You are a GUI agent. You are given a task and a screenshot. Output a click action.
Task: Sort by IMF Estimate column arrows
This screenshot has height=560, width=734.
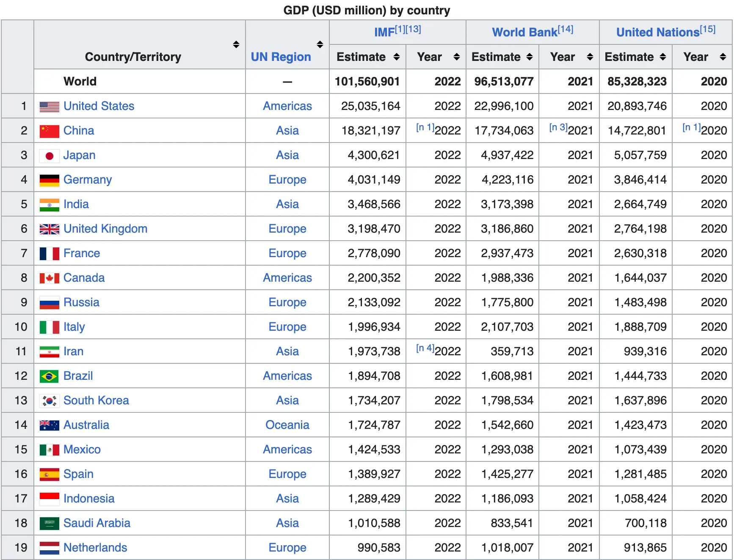(x=396, y=57)
